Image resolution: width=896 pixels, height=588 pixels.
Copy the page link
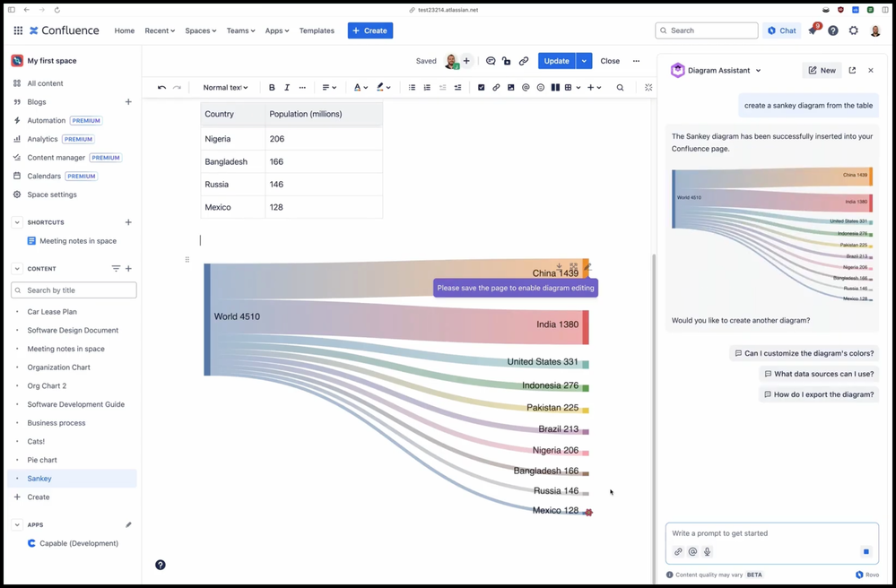[x=524, y=61]
